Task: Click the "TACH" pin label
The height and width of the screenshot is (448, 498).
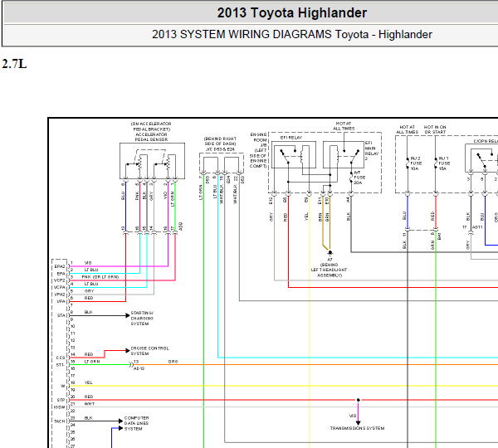Action: click(x=60, y=421)
